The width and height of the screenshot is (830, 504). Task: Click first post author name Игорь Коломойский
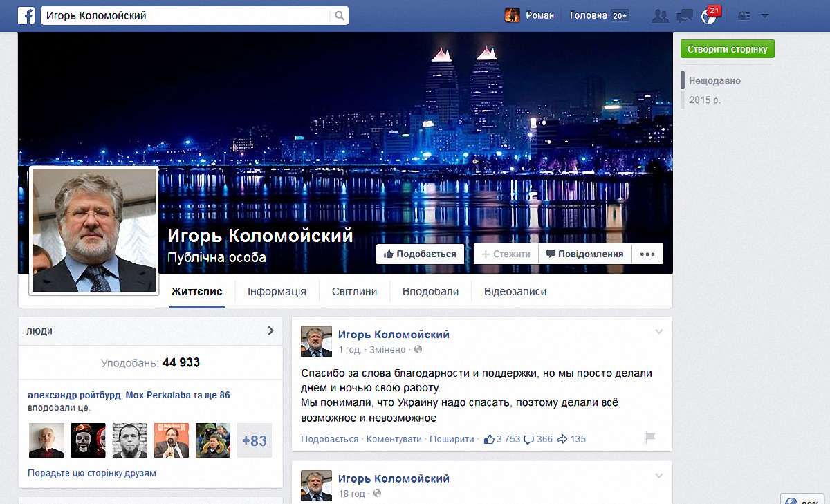[394, 335]
